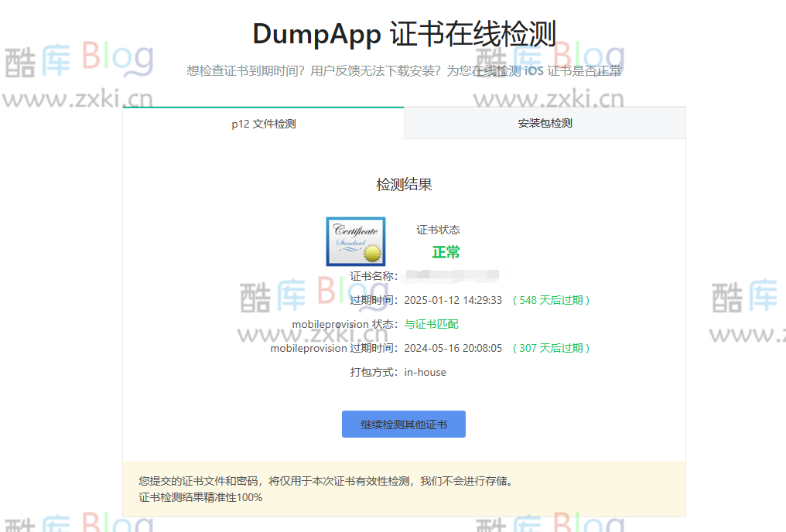Click the 继续检测其他证书 button
Image resolution: width=786 pixels, height=532 pixels.
coord(403,424)
